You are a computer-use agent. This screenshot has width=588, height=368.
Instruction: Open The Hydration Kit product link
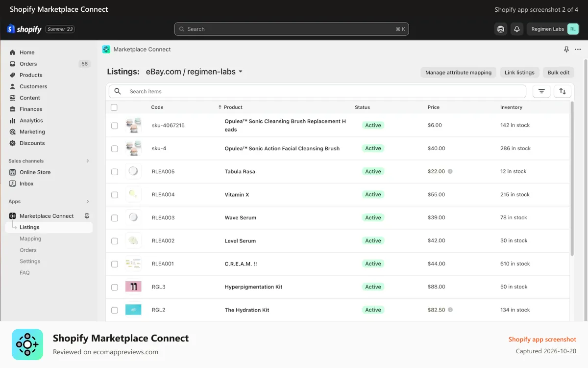coord(247,310)
